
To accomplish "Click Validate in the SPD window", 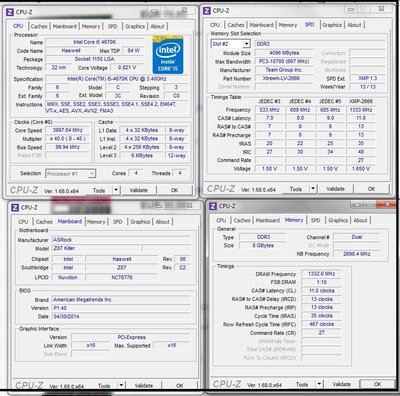I will (335, 189).
